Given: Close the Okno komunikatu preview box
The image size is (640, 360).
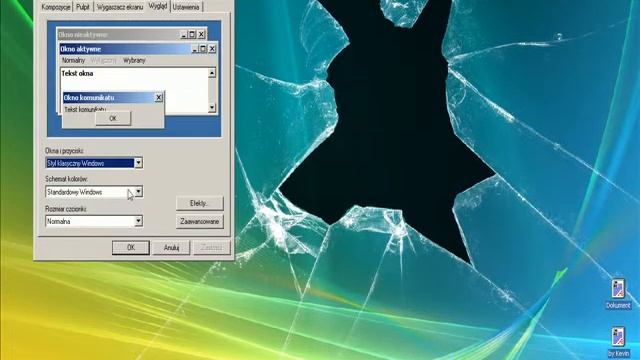Looking at the screenshot, I should (159, 97).
